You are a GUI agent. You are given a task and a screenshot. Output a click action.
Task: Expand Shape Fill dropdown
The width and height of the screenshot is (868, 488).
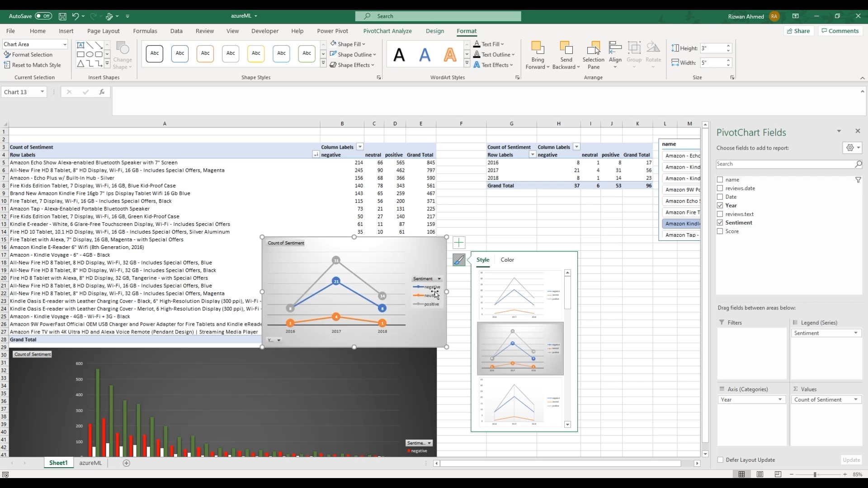363,44
